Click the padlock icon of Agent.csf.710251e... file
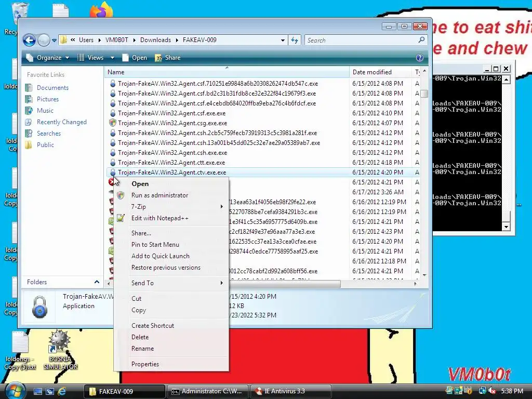532x399 pixels. pos(113,84)
